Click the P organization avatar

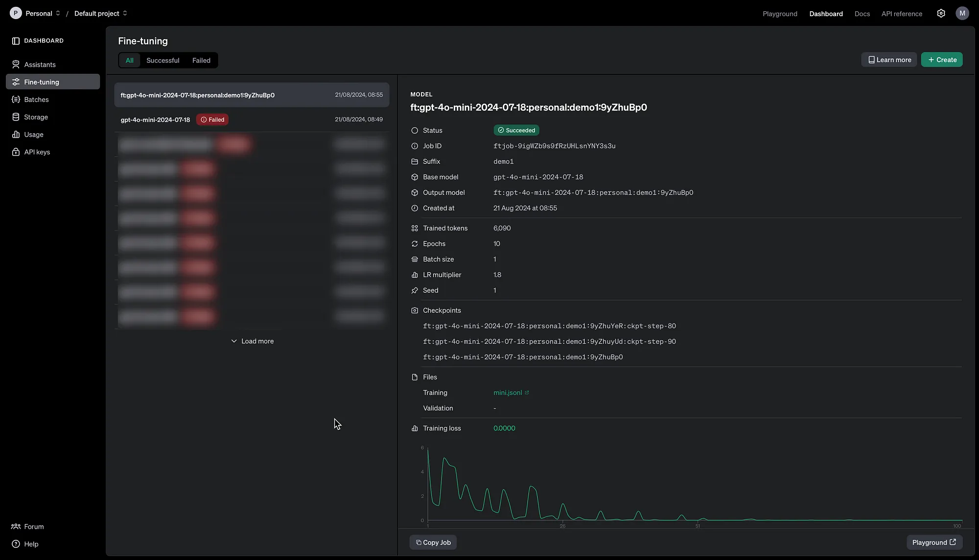[16, 13]
